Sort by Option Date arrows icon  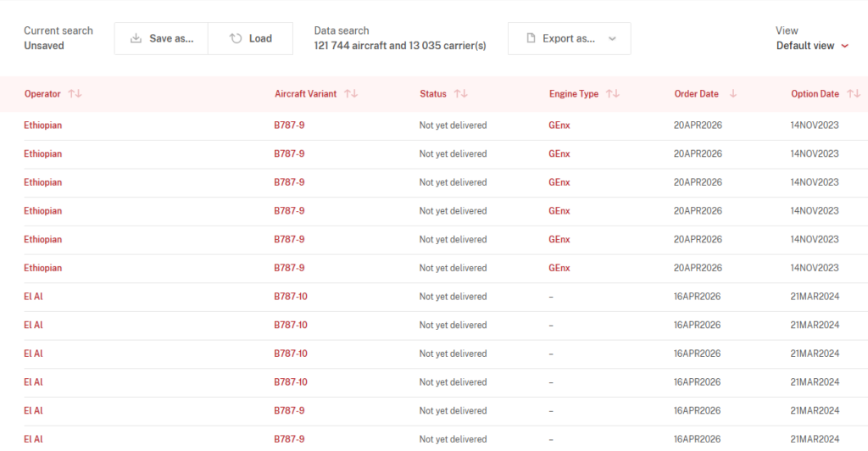point(854,93)
